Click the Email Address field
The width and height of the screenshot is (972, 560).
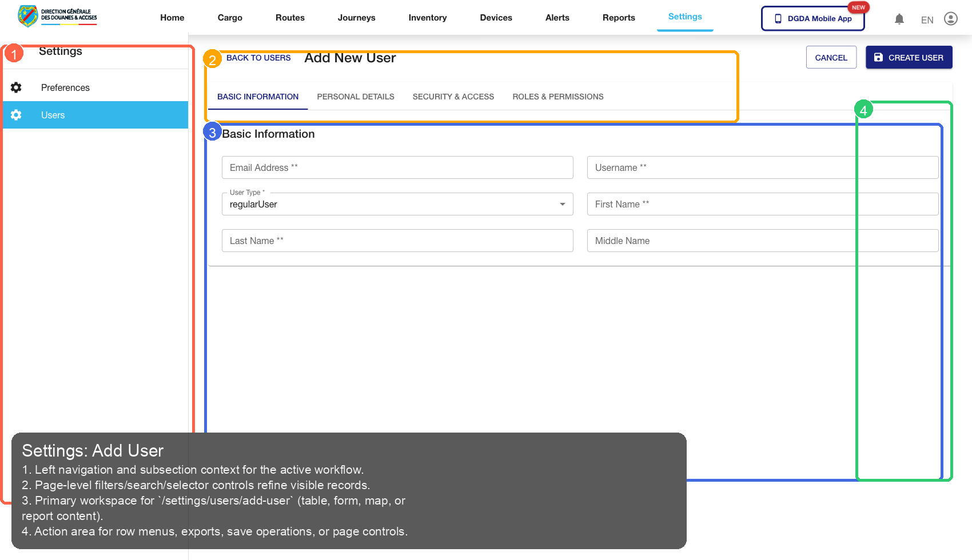click(397, 167)
